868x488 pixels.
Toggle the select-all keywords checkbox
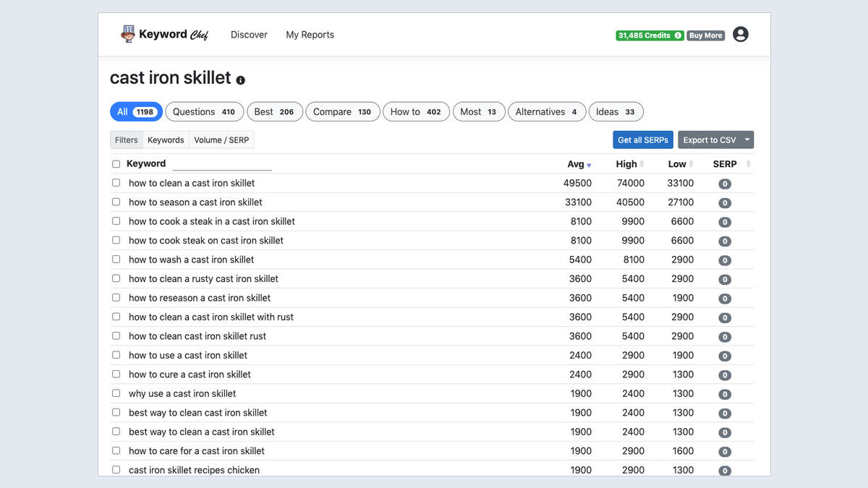116,164
